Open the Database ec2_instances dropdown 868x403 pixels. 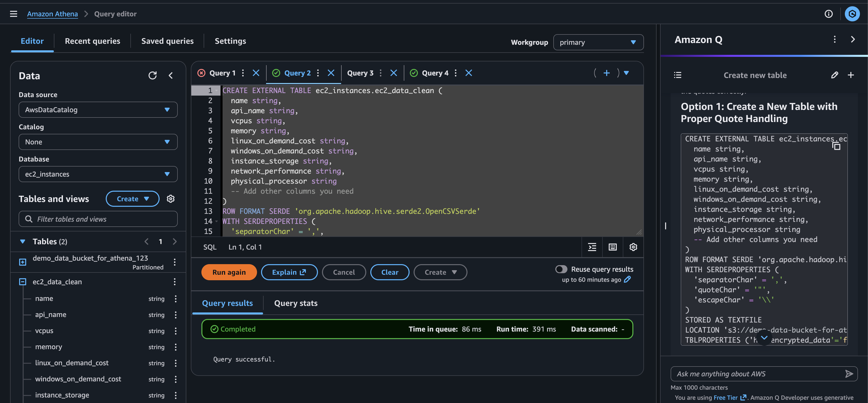pos(98,174)
